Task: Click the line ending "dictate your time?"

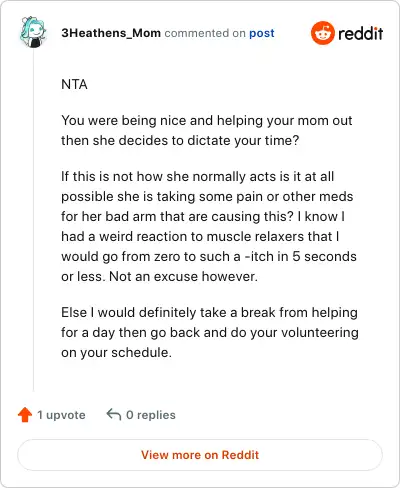Action: (x=180, y=140)
